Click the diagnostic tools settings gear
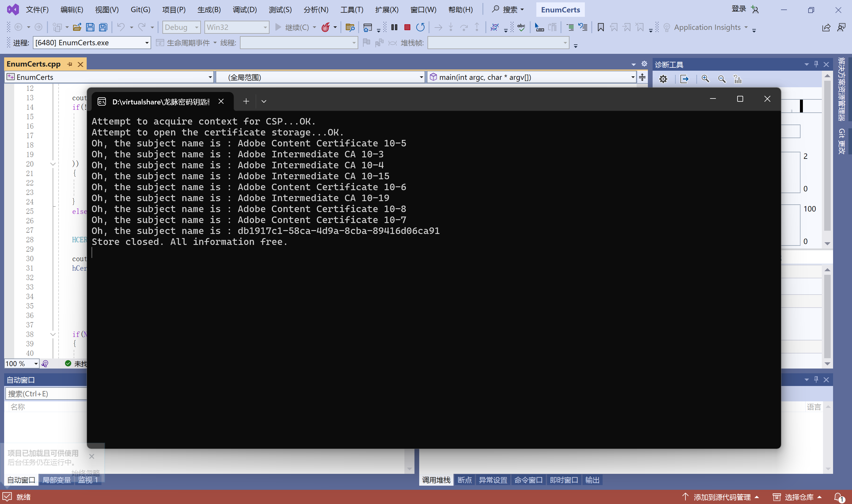Viewport: 852px width, 504px height. (663, 79)
